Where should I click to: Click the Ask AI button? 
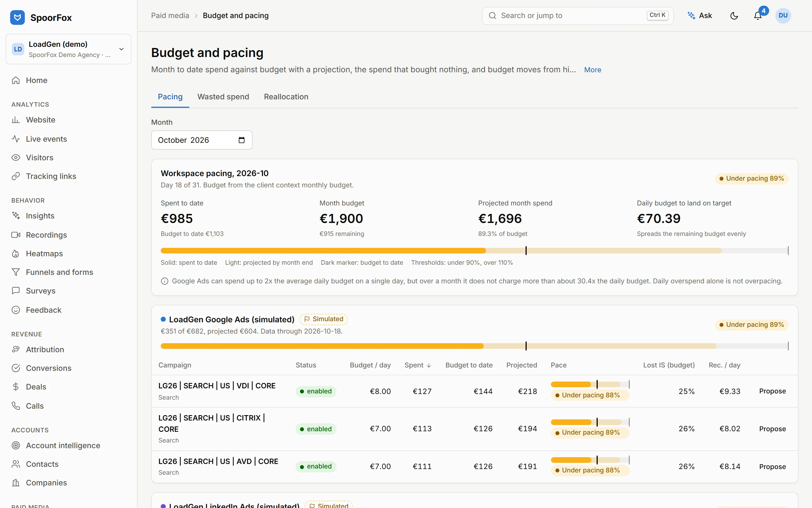pyautogui.click(x=700, y=16)
